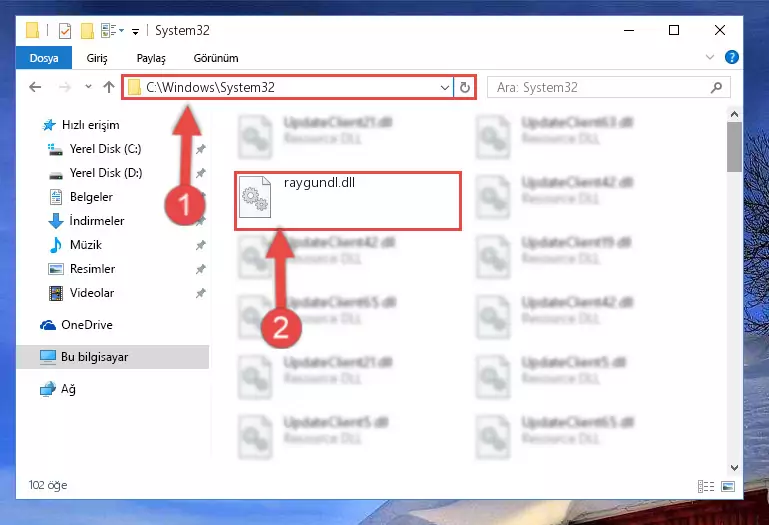Select the raygundl.dll file name
Image resolution: width=769 pixels, height=525 pixels.
point(319,183)
